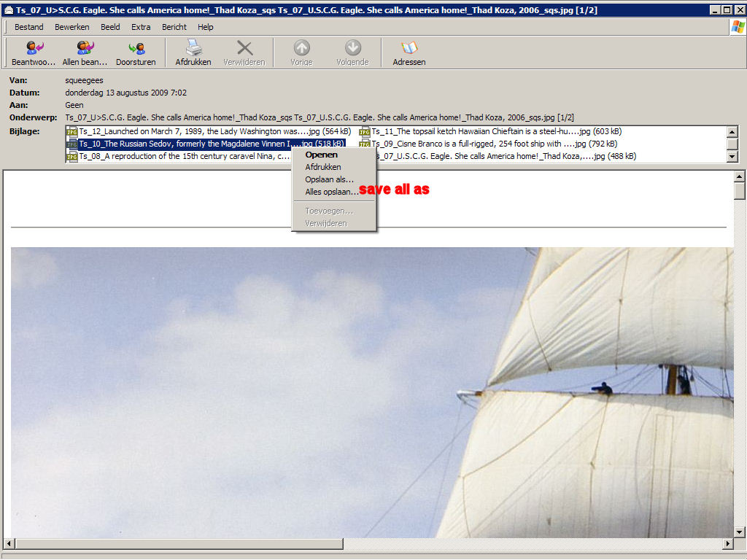Open the Bestand menu
The width and height of the screenshot is (747, 560).
28,27
